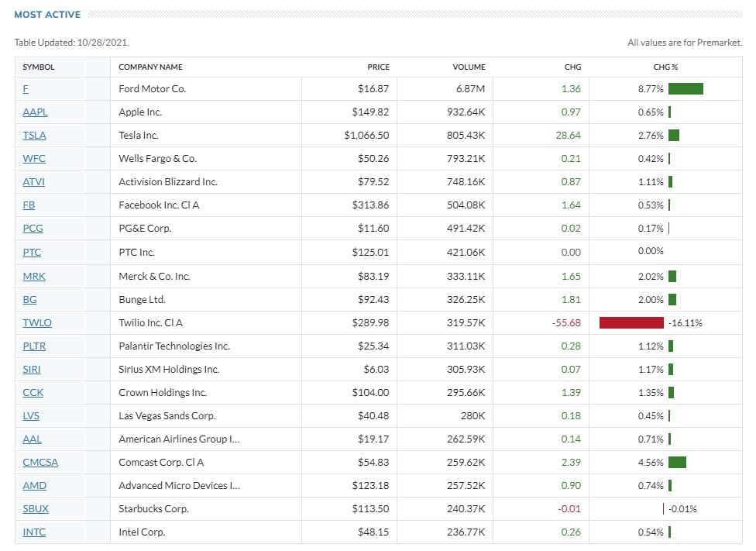Click the PG&E Corp. company name
Image resolution: width=756 pixels, height=551 pixels.
(x=145, y=228)
